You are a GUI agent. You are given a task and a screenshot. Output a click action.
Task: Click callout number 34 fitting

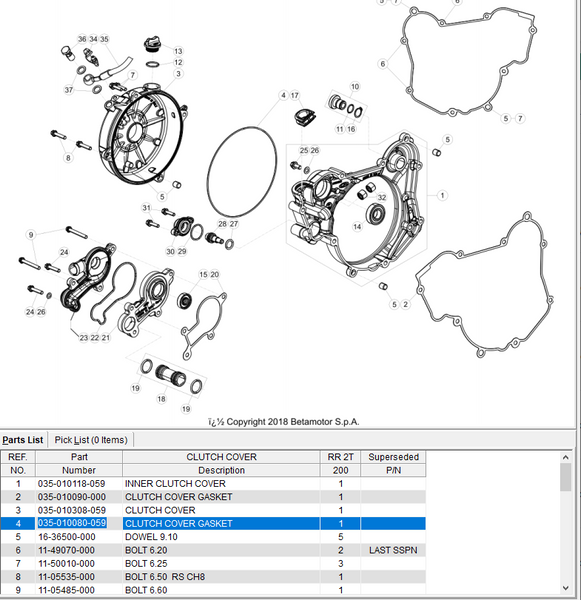(x=93, y=39)
